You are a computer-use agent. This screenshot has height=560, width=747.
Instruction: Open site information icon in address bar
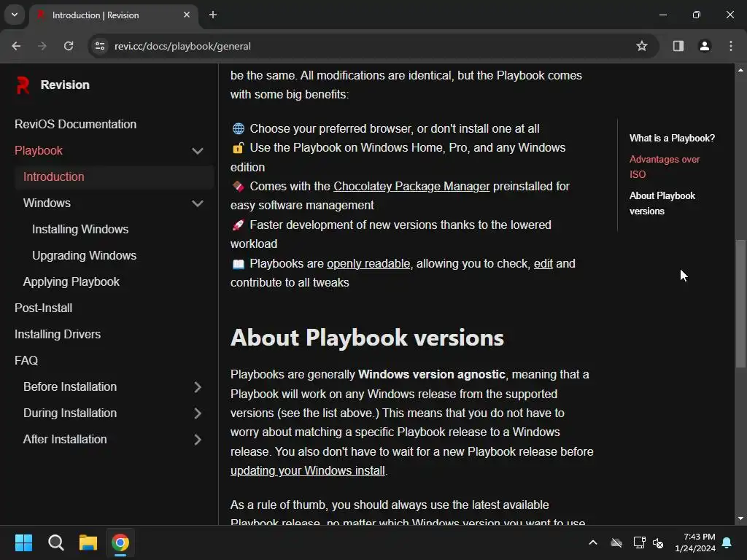100,46
